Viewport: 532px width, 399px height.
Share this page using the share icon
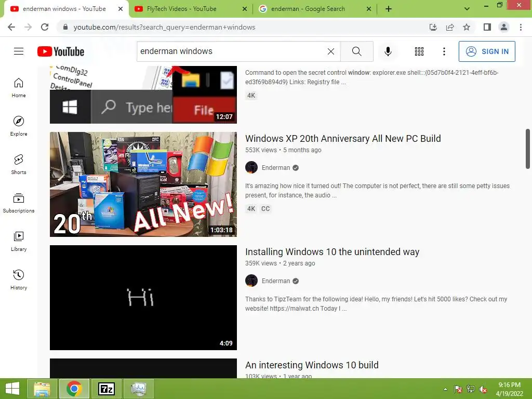point(450,27)
